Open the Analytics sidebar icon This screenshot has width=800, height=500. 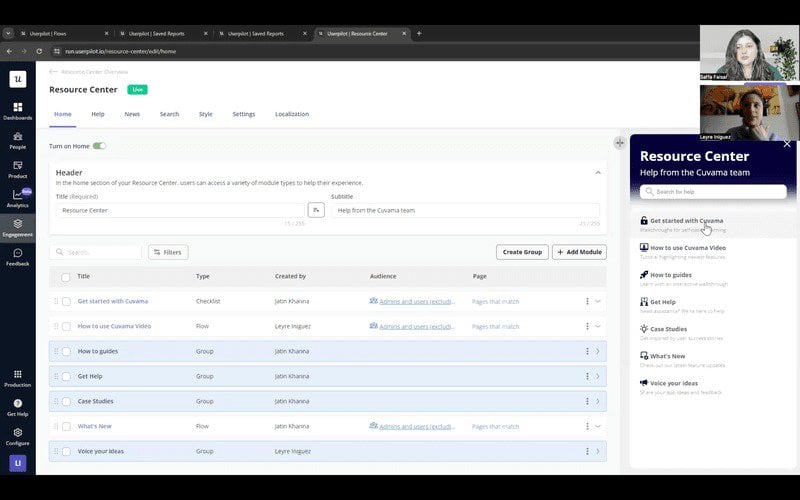(x=17, y=197)
